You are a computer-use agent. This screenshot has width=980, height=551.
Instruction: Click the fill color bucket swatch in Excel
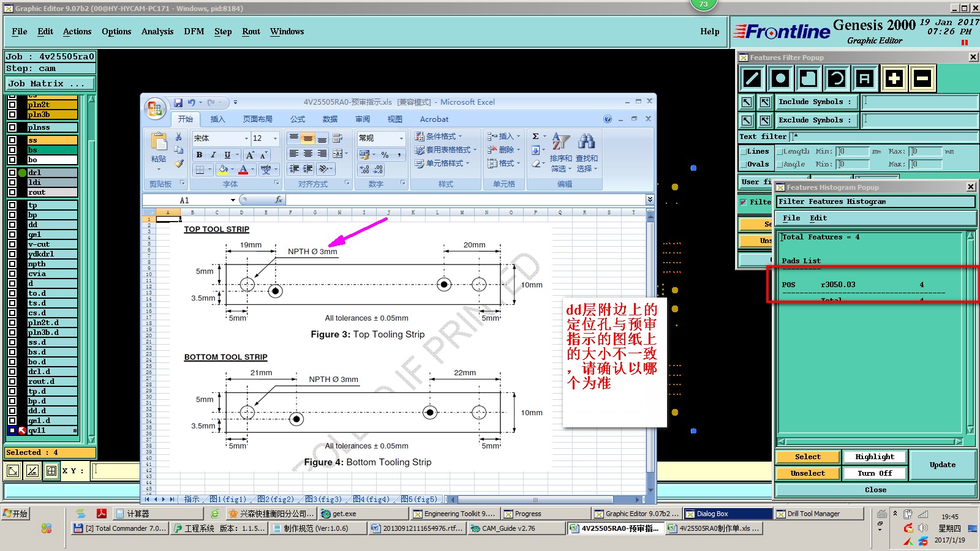coord(223,170)
